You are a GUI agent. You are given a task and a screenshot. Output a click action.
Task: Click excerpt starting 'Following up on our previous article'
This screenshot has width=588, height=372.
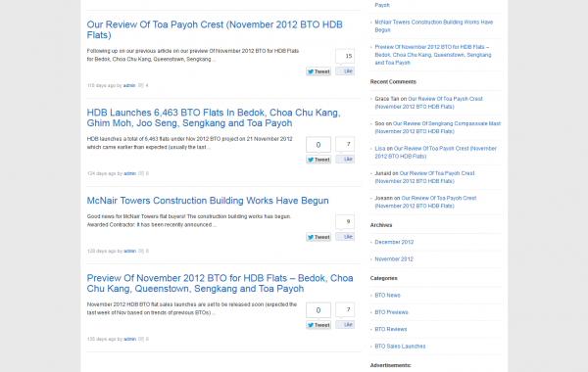point(193,55)
